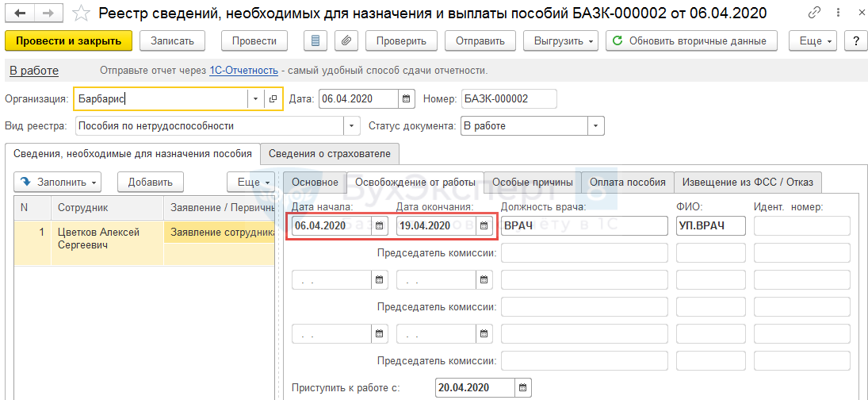Open the organization record with open-form icon

point(273,99)
